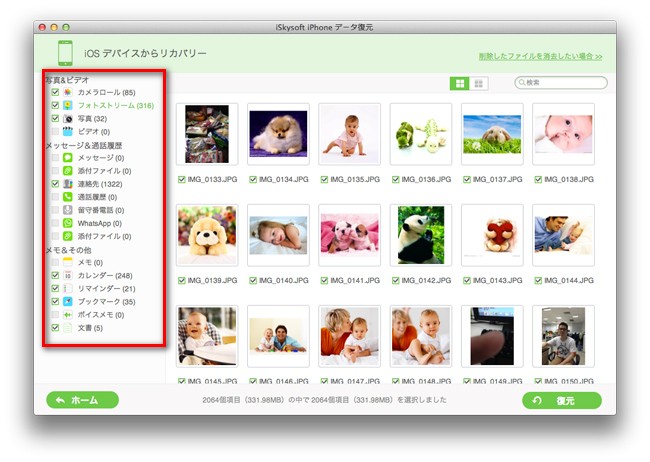Select the crawling baby thumbnail IMG_0135

click(349, 134)
